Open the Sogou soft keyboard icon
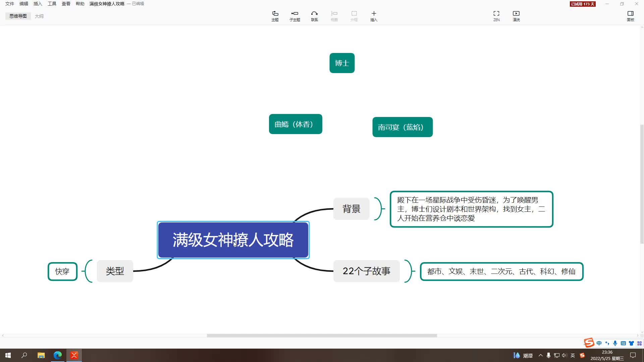This screenshot has width=644, height=362. click(623, 343)
